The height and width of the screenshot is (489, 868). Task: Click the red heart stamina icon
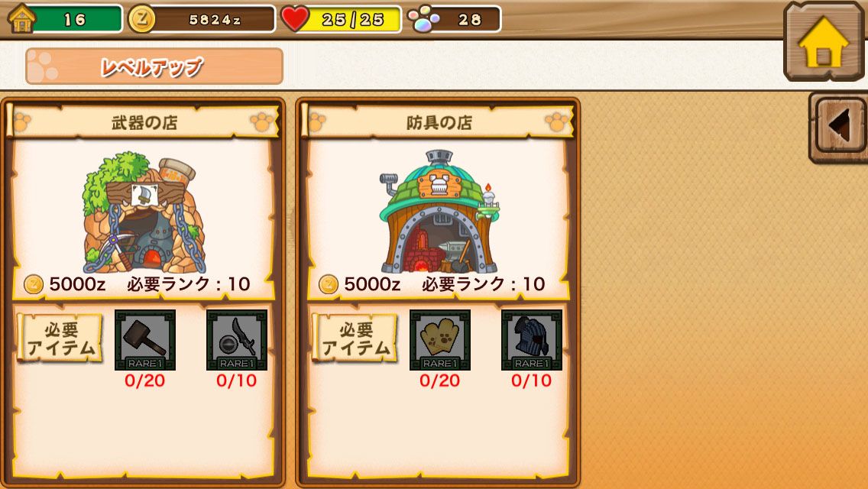tap(295, 19)
